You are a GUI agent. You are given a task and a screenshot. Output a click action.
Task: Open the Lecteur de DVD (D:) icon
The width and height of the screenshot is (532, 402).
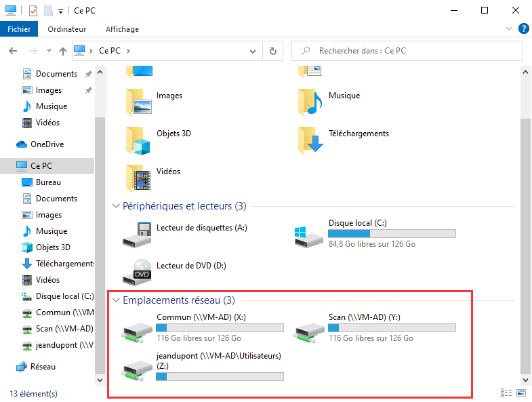click(137, 271)
